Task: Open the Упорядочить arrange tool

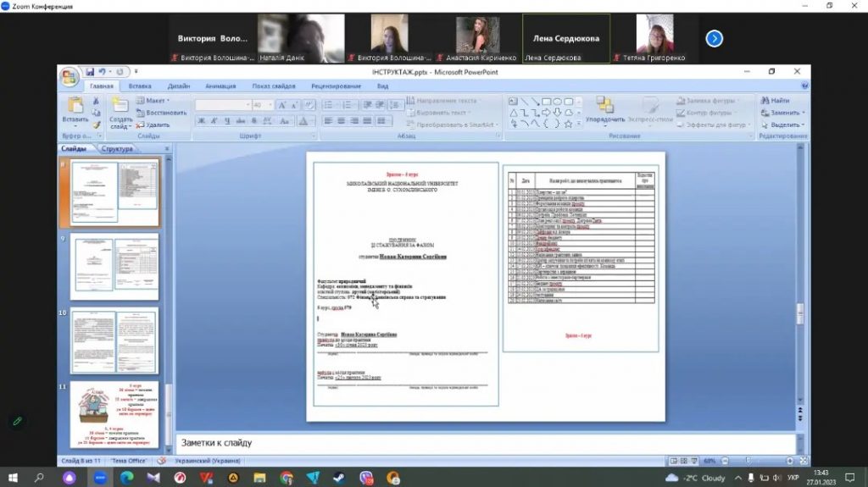Action: coord(604,108)
